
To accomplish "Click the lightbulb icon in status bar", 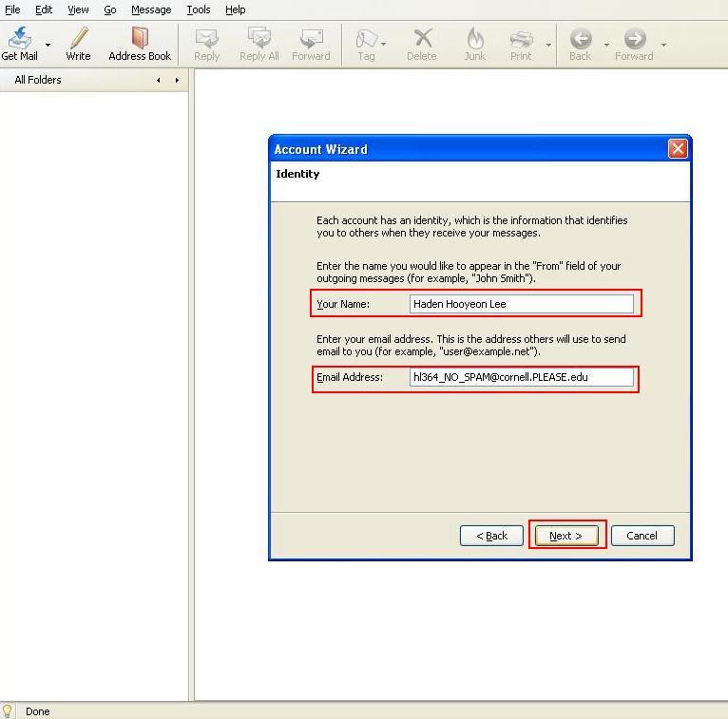I will (x=9, y=710).
